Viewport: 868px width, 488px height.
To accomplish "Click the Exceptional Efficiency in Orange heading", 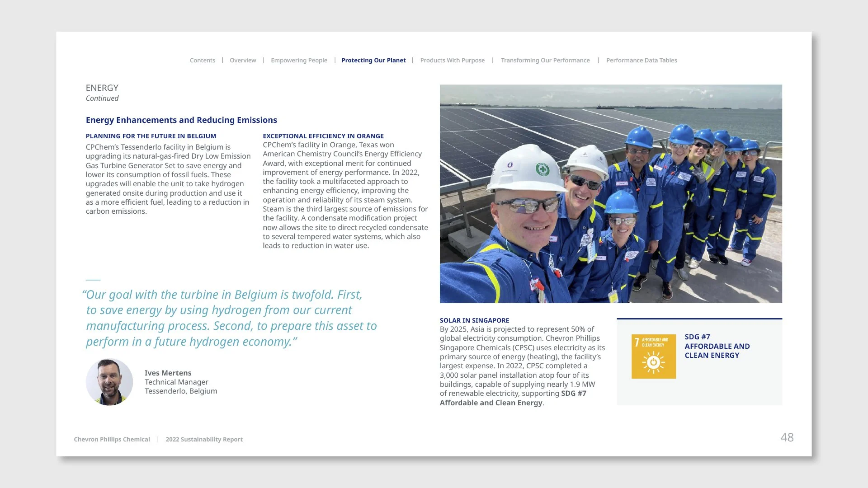I will pos(323,136).
